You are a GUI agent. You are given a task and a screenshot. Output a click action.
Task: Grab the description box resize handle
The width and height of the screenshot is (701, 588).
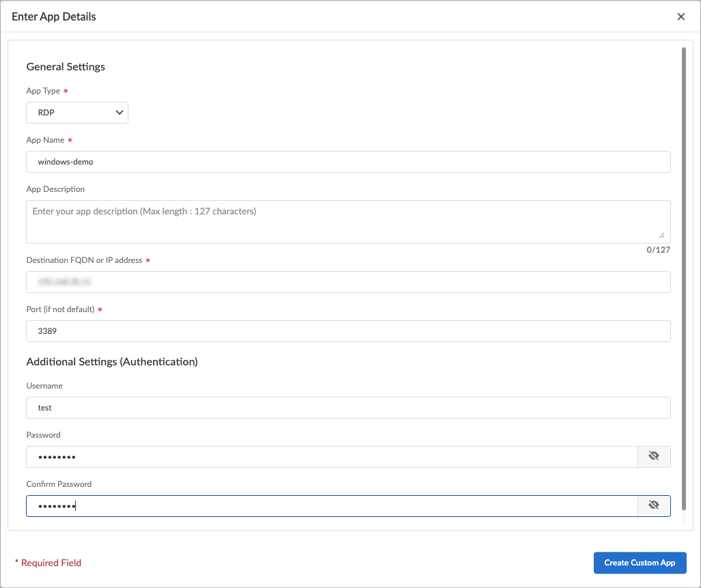click(661, 234)
